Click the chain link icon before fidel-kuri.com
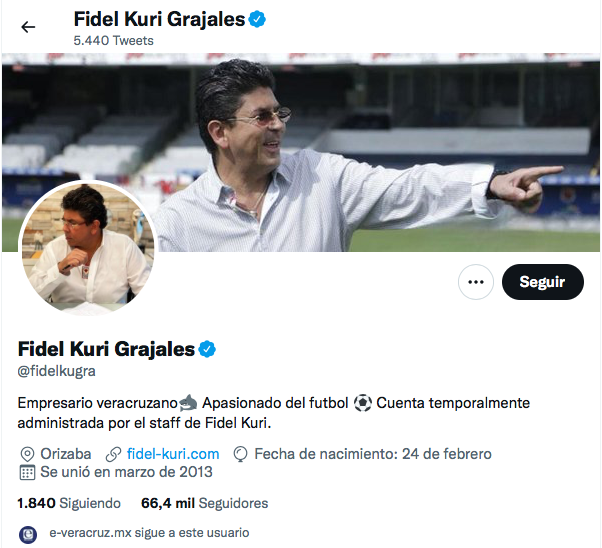The width and height of the screenshot is (602, 548). [114, 454]
